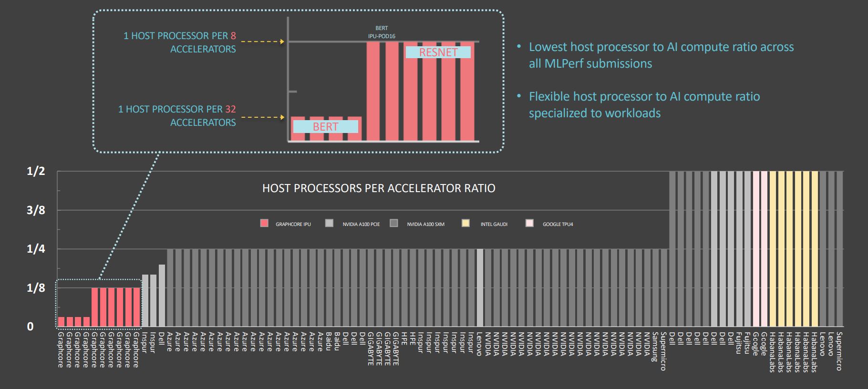Viewport: 868px width, 389px height.
Task: Click the light gray Lenovo bar at 1/4
Action: [480, 287]
